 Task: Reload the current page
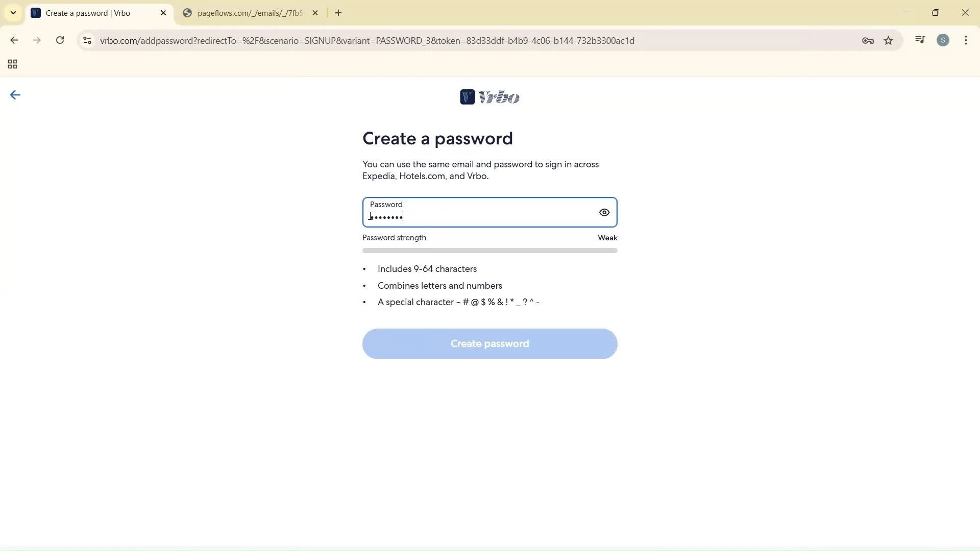coord(60,40)
